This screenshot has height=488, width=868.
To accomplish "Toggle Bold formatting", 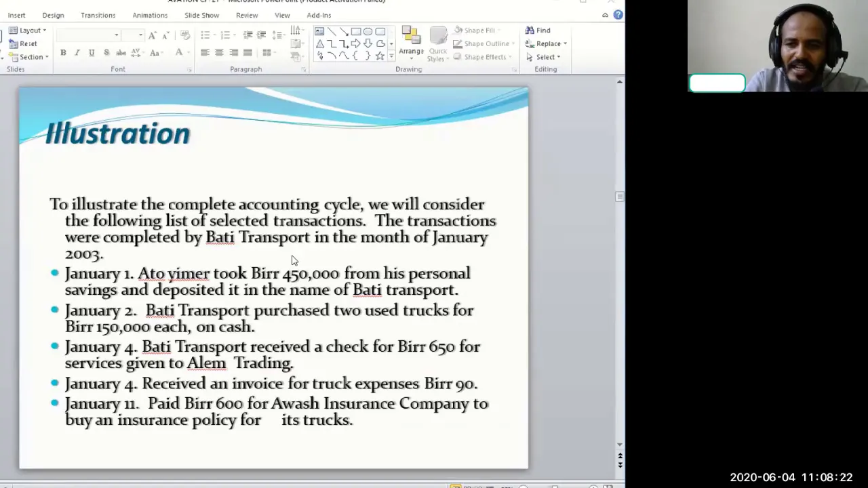I will tap(63, 52).
